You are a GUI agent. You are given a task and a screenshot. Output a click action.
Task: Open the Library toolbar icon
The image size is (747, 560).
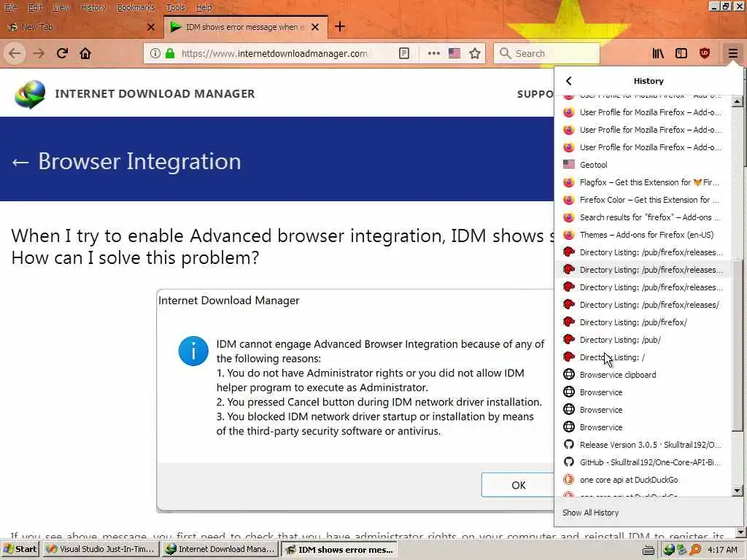coord(658,53)
